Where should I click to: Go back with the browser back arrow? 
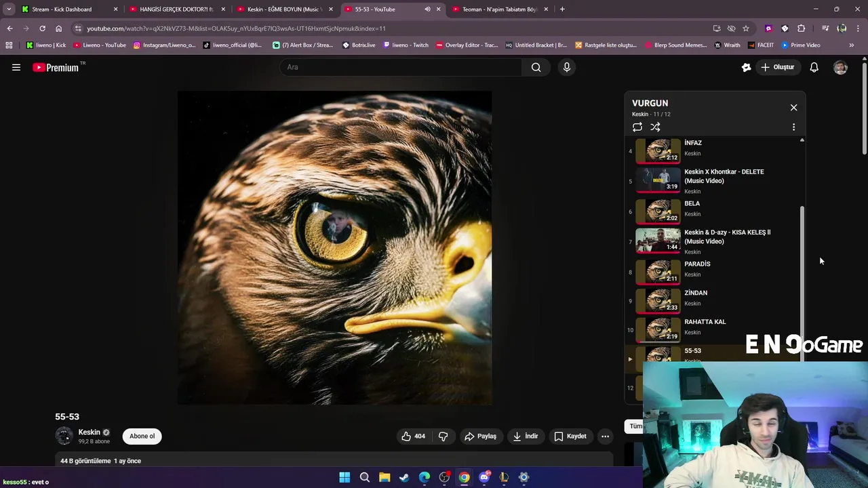pos(9,28)
